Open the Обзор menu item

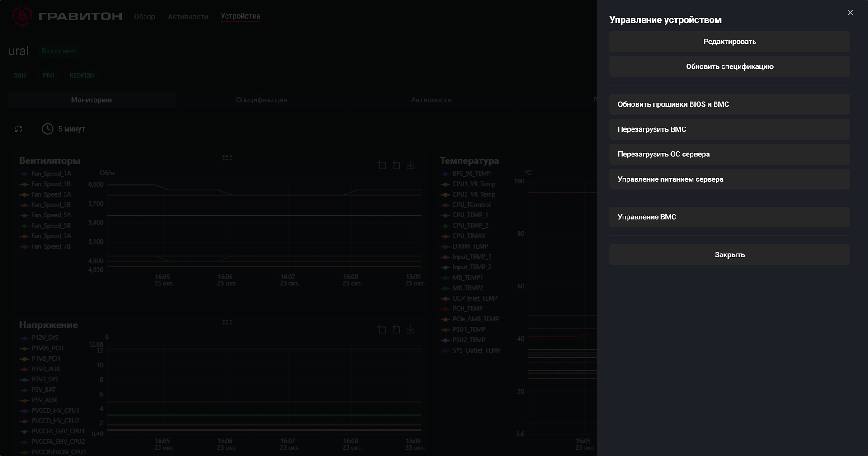pyautogui.click(x=144, y=17)
